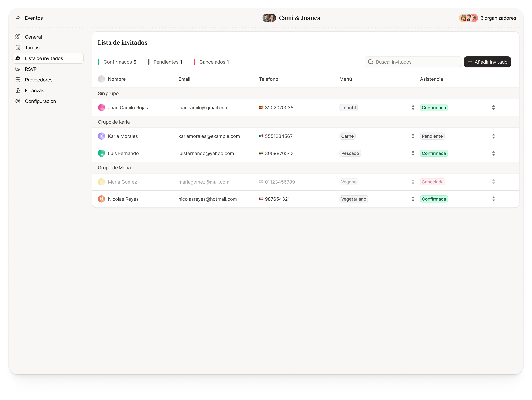Click the Colombia flag beside 3009876543
The width and height of the screenshot is (532, 400).
261,153
